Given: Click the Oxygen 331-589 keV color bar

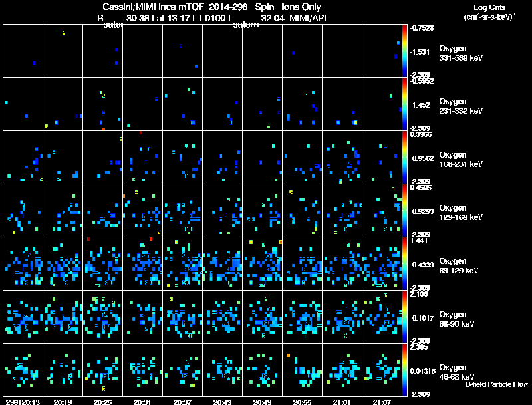Looking at the screenshot, I should click(406, 51).
